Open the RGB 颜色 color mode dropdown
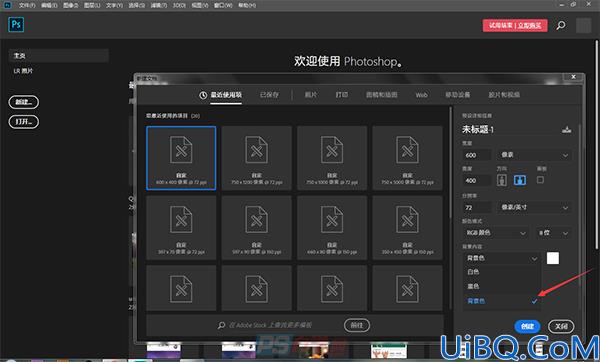The width and height of the screenshot is (600, 362). pyautogui.click(x=496, y=233)
